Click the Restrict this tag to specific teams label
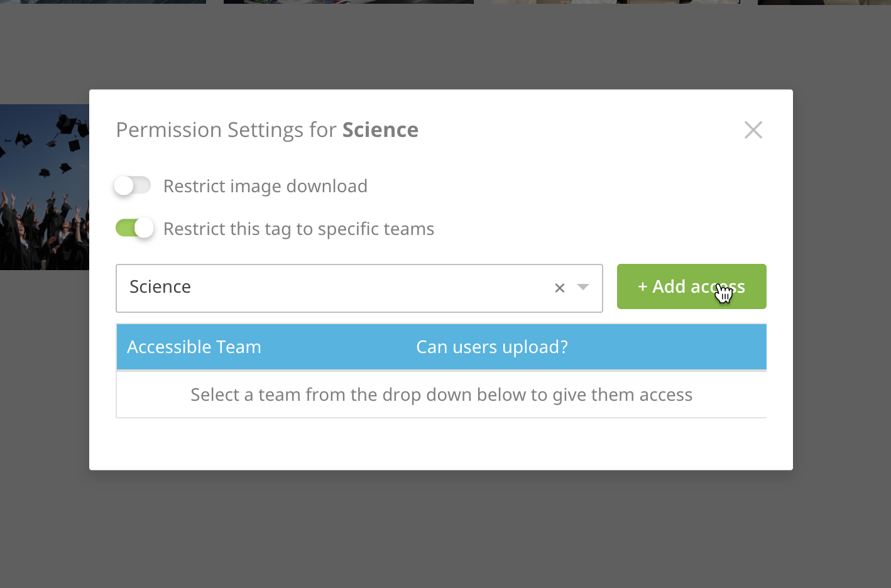The width and height of the screenshot is (891, 588). (298, 229)
